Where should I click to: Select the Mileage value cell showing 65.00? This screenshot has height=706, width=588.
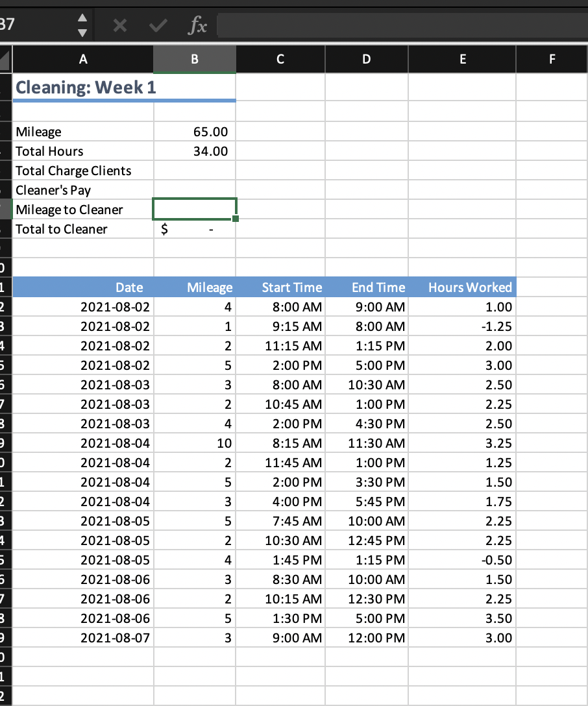click(x=194, y=131)
